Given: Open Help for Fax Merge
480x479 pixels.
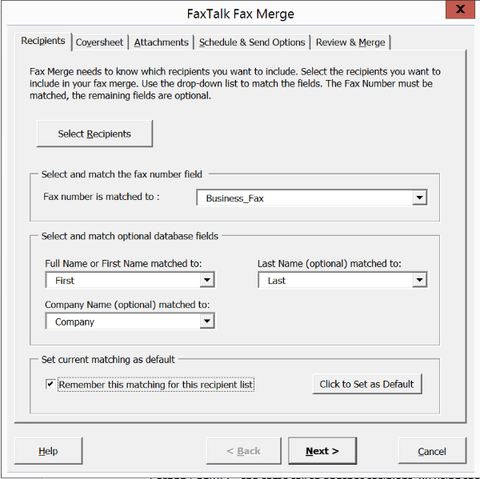Looking at the screenshot, I should pyautogui.click(x=48, y=451).
